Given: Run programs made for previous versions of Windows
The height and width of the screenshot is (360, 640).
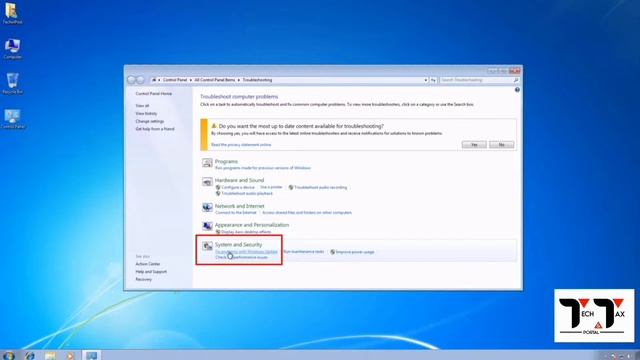Looking at the screenshot, I should (262, 168).
